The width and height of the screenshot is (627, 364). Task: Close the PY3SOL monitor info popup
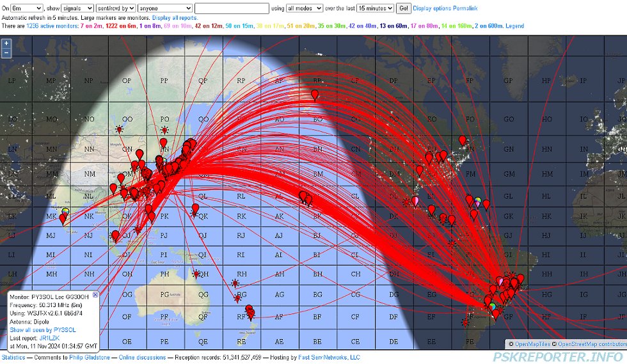(95, 295)
